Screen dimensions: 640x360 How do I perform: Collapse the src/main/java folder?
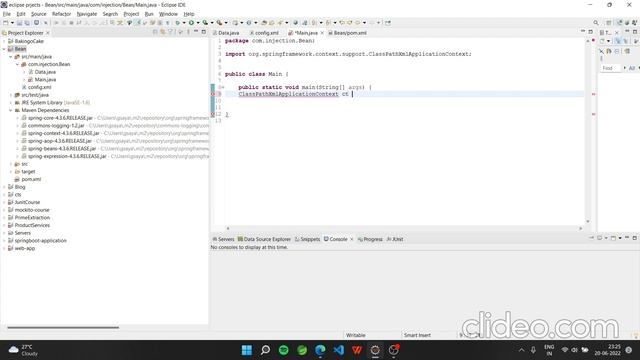[x=11, y=57]
